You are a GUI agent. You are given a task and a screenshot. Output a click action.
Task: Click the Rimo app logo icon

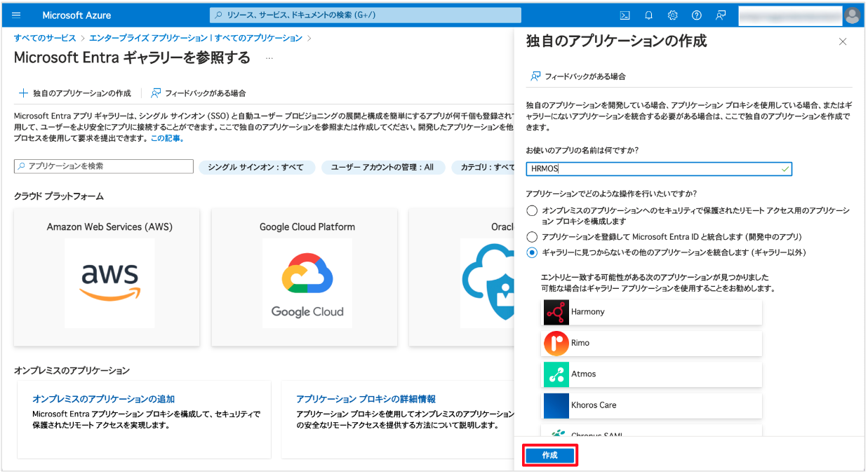[556, 343]
